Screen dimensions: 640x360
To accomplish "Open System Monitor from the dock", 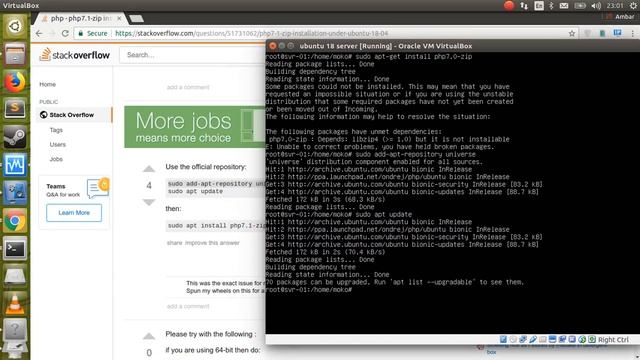I will click(x=15, y=164).
